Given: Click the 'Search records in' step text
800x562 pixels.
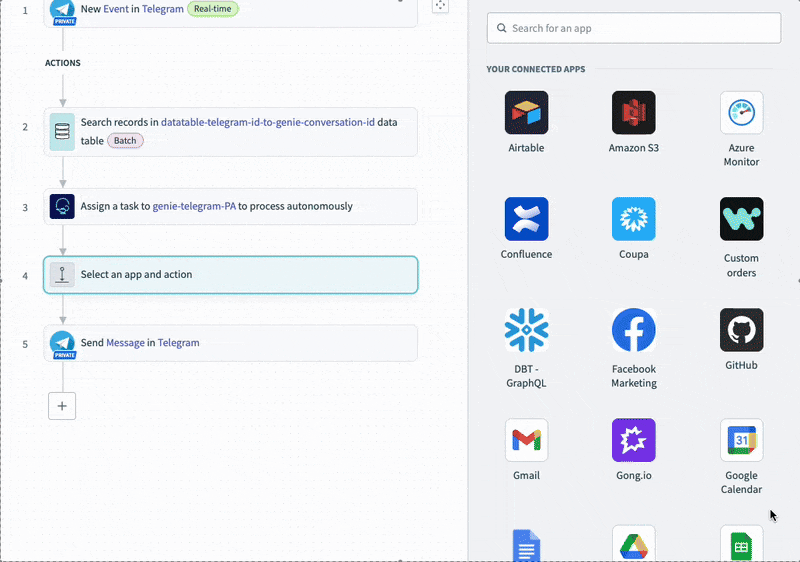Looking at the screenshot, I should click(x=119, y=122).
